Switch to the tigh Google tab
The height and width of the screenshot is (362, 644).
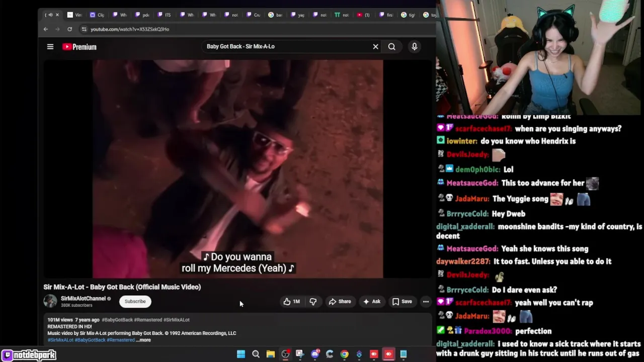[x=408, y=15]
